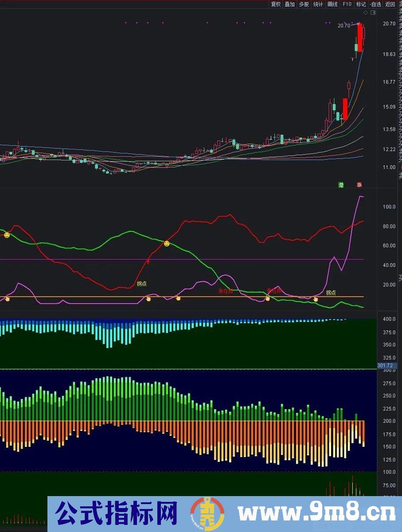The height and width of the screenshot is (532, 402).
Task: Open the 叠加 overlay option
Action: pos(290,4)
